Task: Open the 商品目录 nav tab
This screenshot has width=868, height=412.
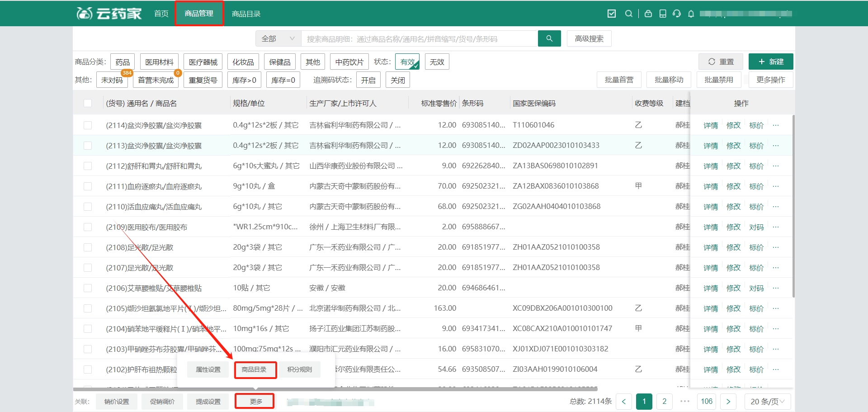Action: click(246, 14)
